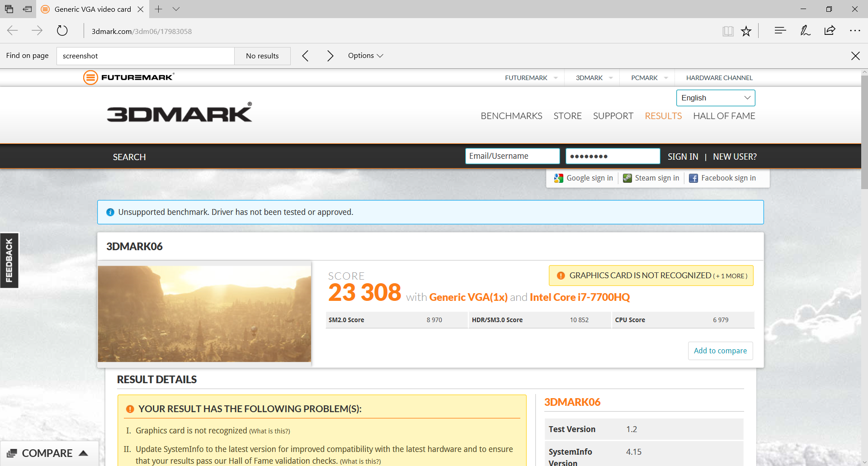Click the find on page search field
The width and height of the screenshot is (868, 466).
click(x=145, y=56)
